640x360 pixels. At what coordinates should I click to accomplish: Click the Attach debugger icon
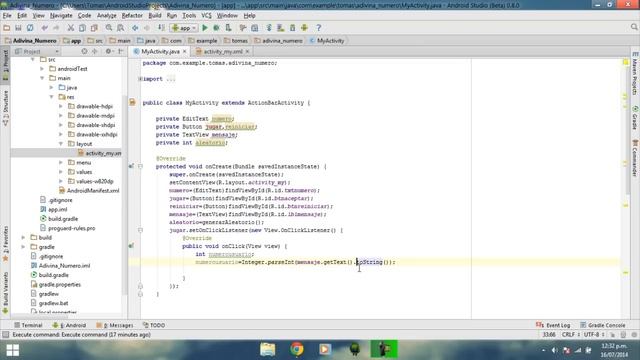tap(228, 28)
